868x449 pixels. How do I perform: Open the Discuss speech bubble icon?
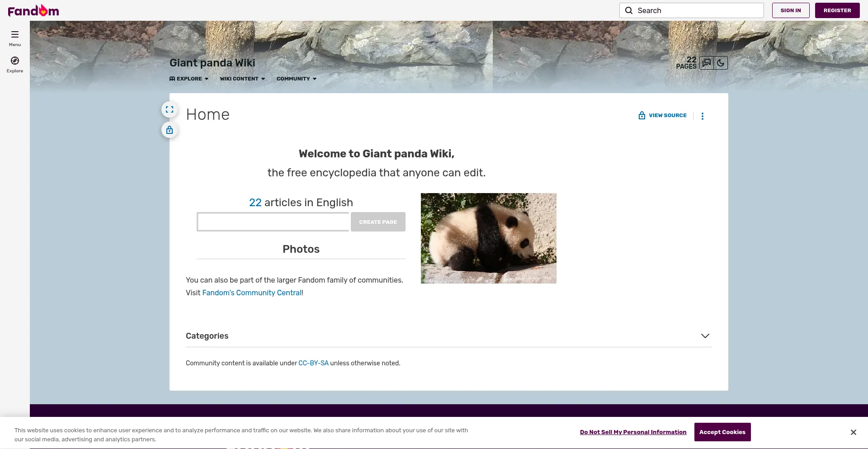pos(707,63)
